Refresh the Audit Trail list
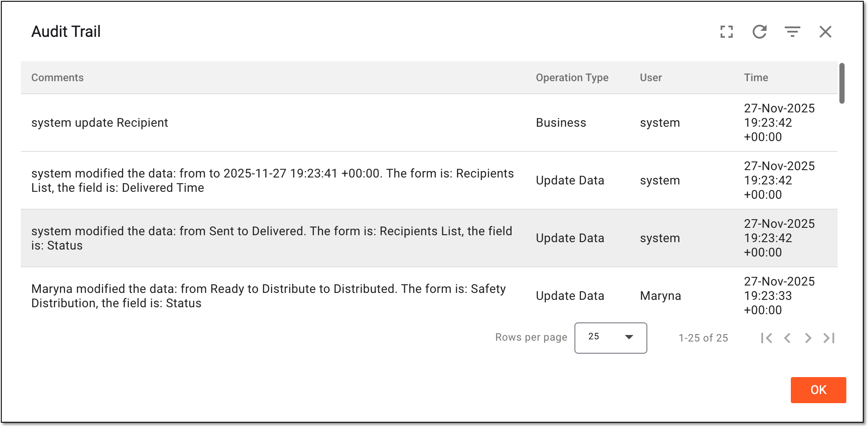Image resolution: width=868 pixels, height=427 pixels. point(760,32)
